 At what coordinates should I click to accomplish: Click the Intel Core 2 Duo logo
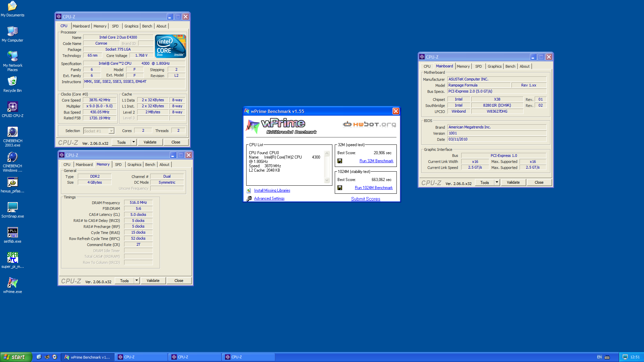(x=171, y=46)
